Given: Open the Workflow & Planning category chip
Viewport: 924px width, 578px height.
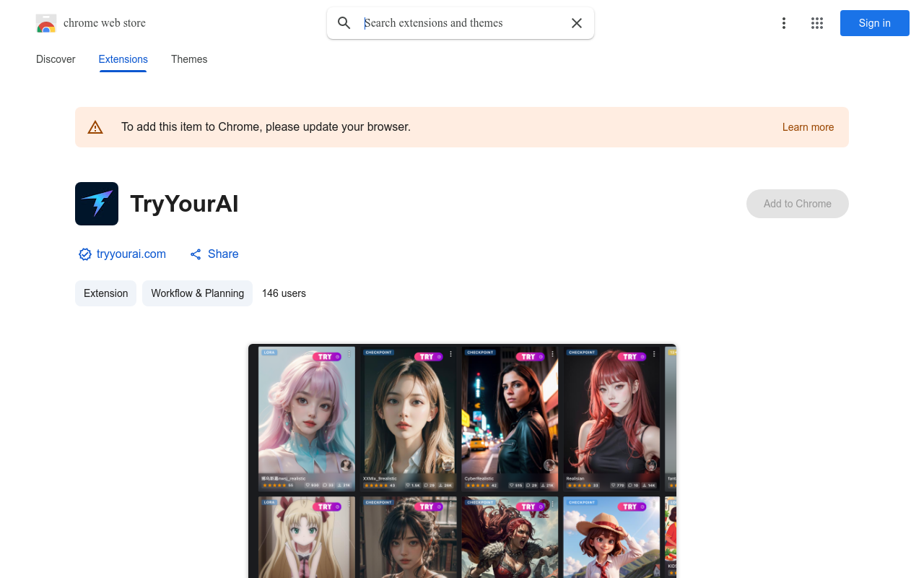Looking at the screenshot, I should point(197,293).
